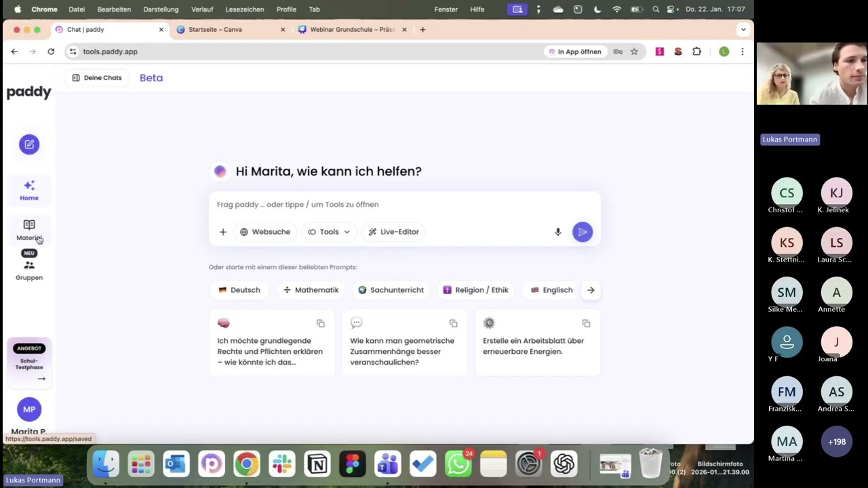Screen dimensions: 868x488
Task: Open ChatGPT from the Dock
Action: pyautogui.click(x=564, y=464)
